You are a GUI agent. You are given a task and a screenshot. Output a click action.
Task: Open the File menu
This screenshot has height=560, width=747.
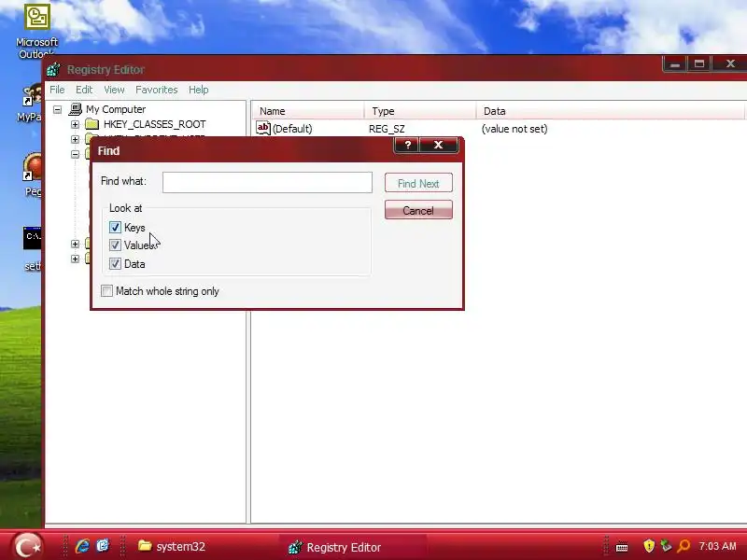pos(57,90)
